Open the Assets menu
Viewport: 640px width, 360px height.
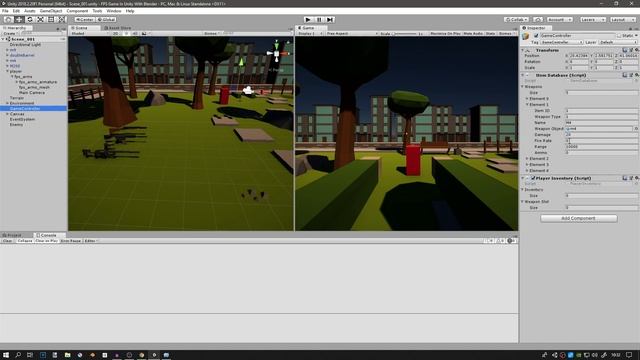29,11
